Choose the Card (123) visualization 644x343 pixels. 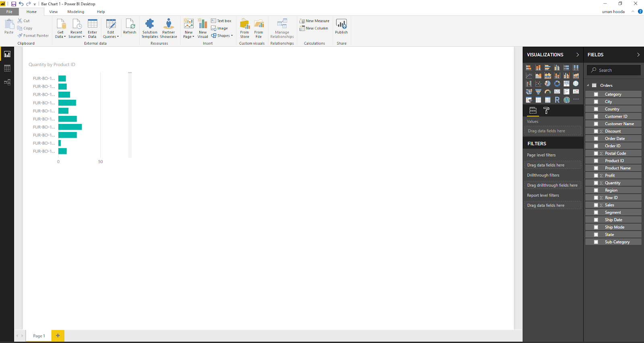[x=557, y=92]
